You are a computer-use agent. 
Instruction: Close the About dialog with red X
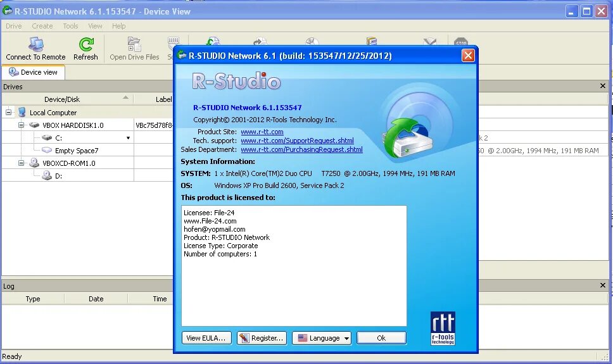(468, 56)
